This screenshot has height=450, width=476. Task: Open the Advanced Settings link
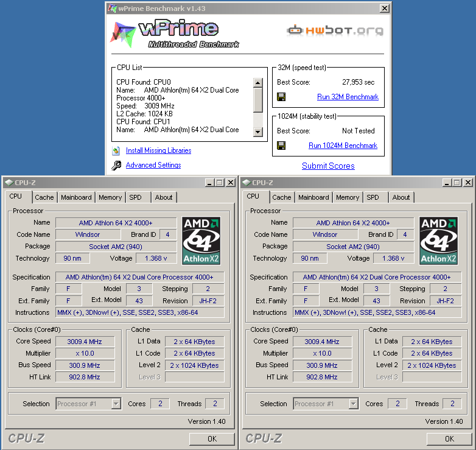pyautogui.click(x=153, y=165)
